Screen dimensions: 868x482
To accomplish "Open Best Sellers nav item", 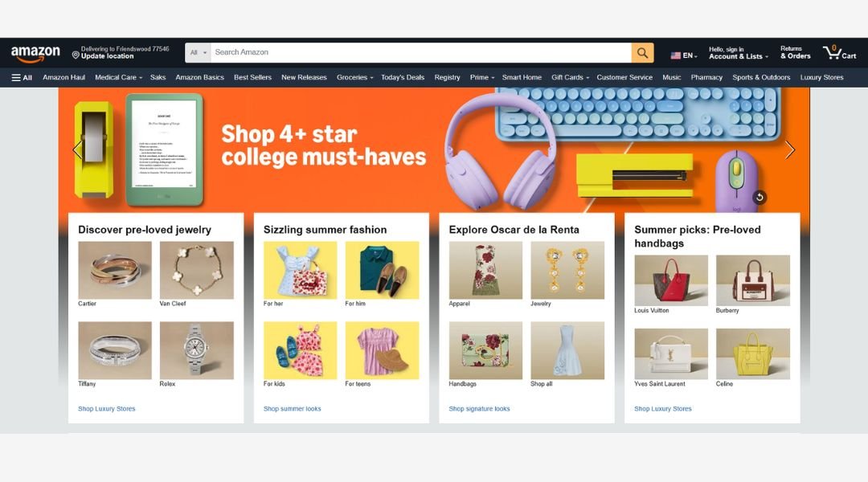I will coord(252,77).
